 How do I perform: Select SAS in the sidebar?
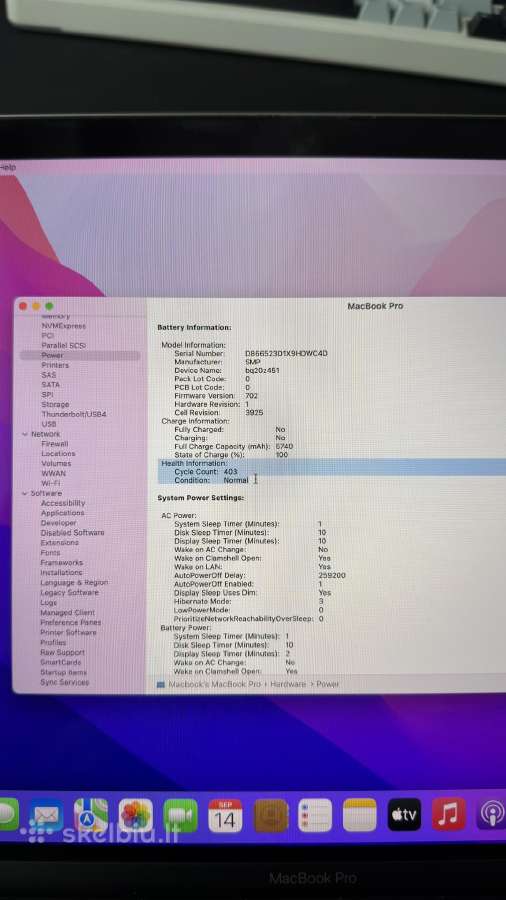[49, 375]
